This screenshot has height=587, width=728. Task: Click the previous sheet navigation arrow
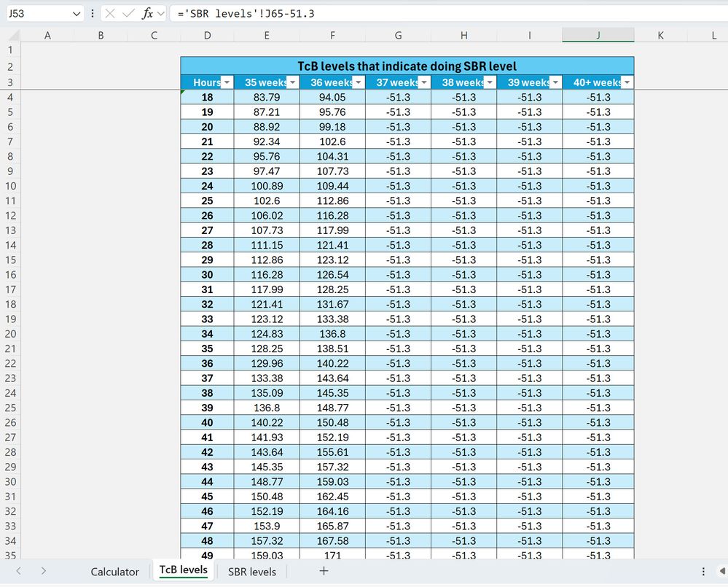[x=18, y=571]
